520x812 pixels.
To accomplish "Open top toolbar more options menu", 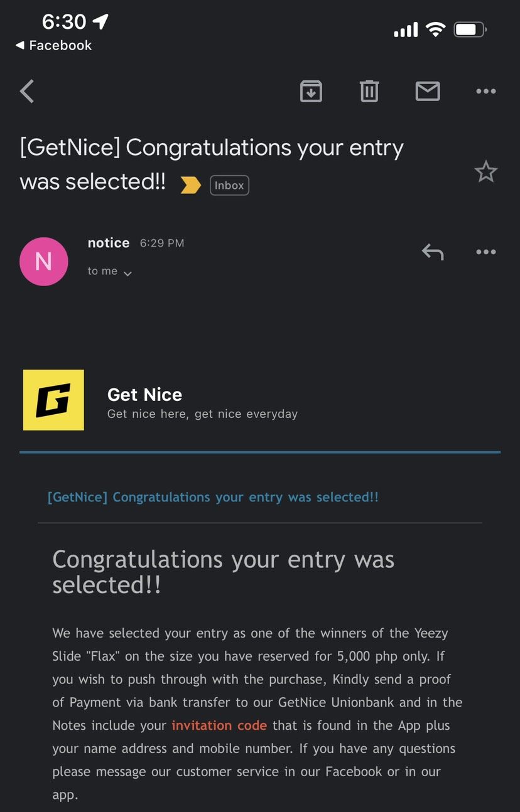I will pyautogui.click(x=485, y=92).
